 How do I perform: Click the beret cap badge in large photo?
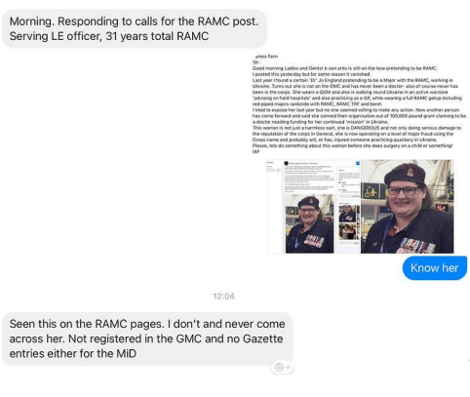click(x=410, y=172)
